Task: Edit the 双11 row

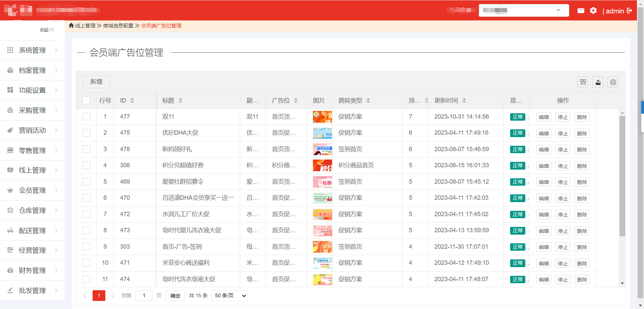Action: [x=544, y=117]
